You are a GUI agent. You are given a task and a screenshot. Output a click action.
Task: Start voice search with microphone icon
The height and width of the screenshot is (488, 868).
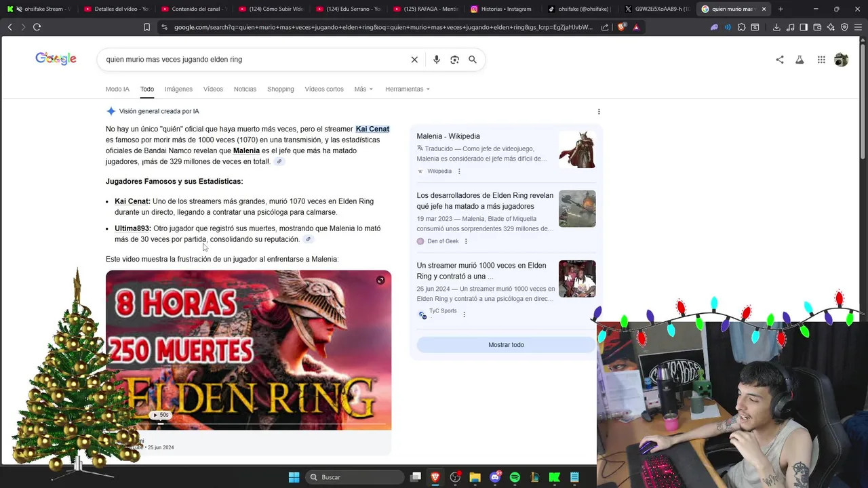(437, 60)
